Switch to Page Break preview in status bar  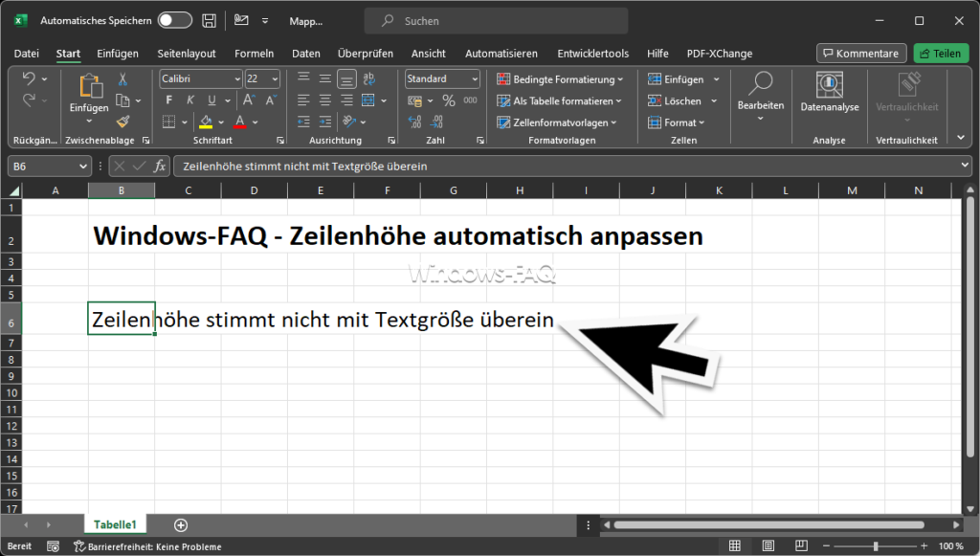801,545
